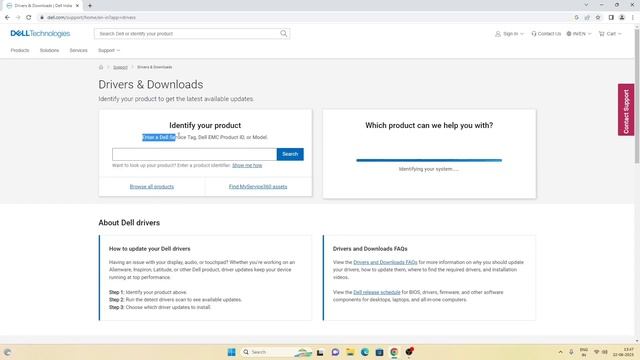Show hidden system tray icons
The height and width of the screenshot is (360, 640).
(560, 352)
